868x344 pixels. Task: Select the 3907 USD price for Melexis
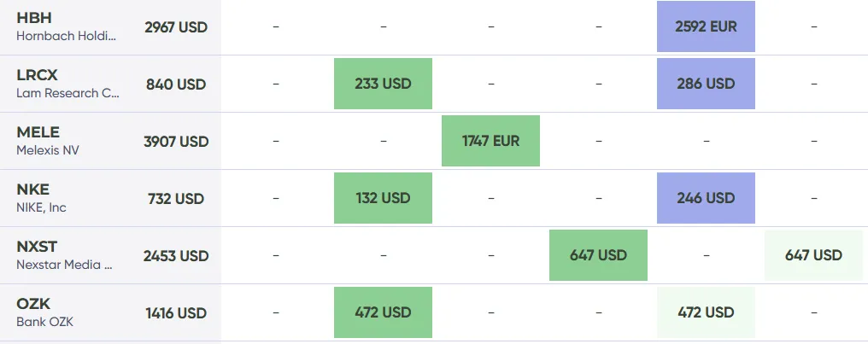click(x=176, y=142)
